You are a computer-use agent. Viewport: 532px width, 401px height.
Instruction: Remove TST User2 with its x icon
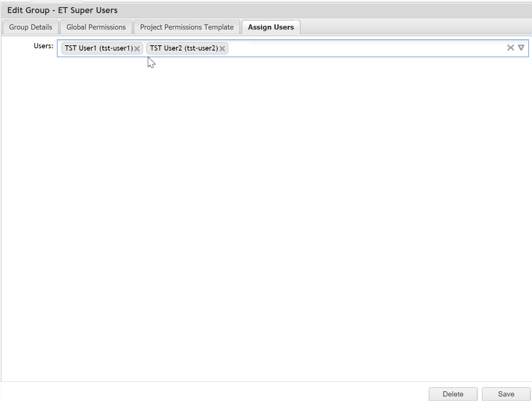(x=222, y=49)
